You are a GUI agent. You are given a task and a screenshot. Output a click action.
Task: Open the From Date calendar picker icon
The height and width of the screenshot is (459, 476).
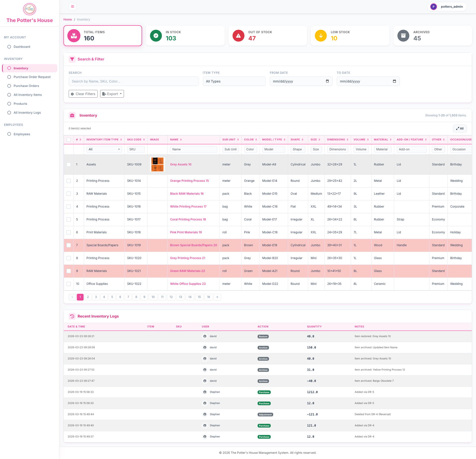click(327, 81)
